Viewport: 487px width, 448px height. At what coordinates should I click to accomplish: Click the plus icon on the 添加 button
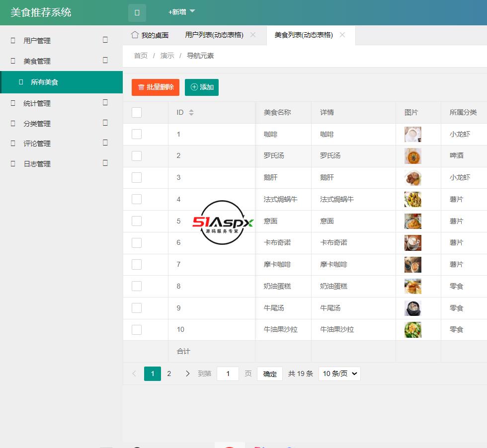[193, 87]
